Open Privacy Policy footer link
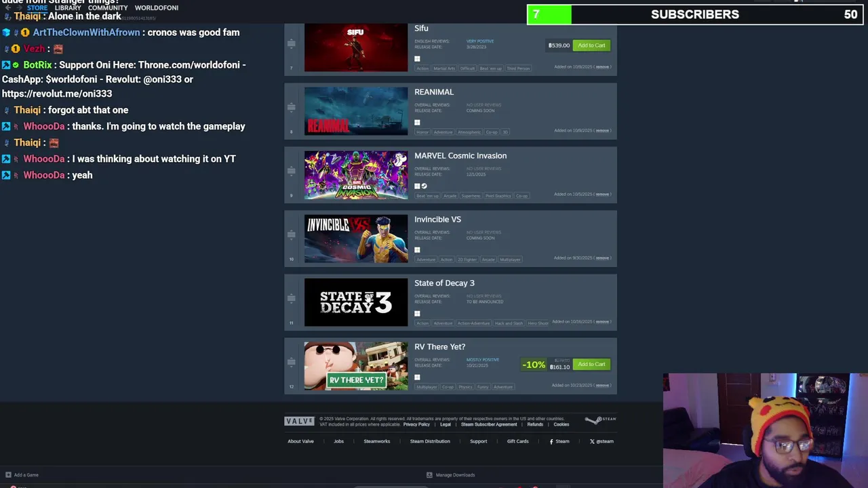The image size is (868, 488). pos(416,424)
